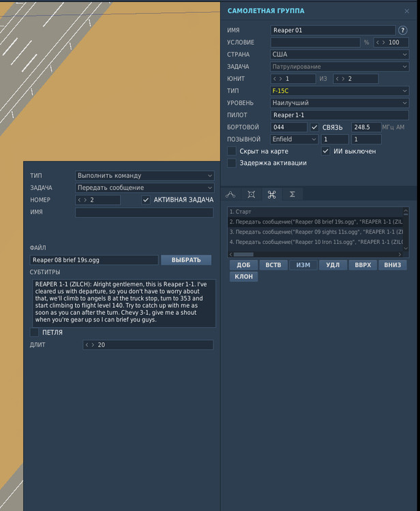
Task: Decrease the ДЛИТ duration value
Action: [x=87, y=345]
